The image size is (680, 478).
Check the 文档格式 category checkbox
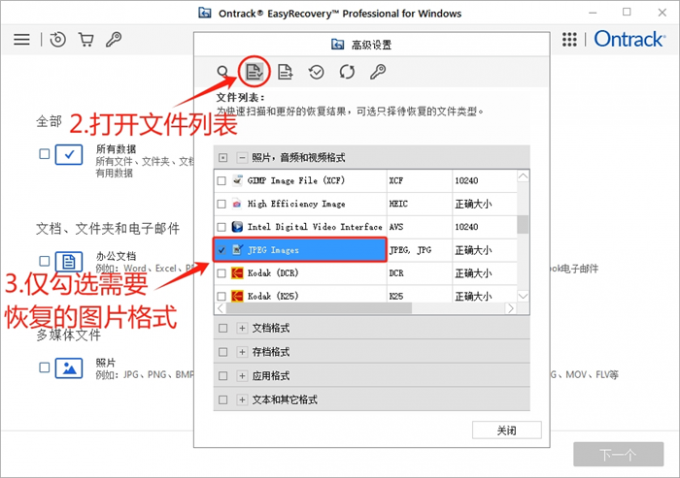coord(223,328)
